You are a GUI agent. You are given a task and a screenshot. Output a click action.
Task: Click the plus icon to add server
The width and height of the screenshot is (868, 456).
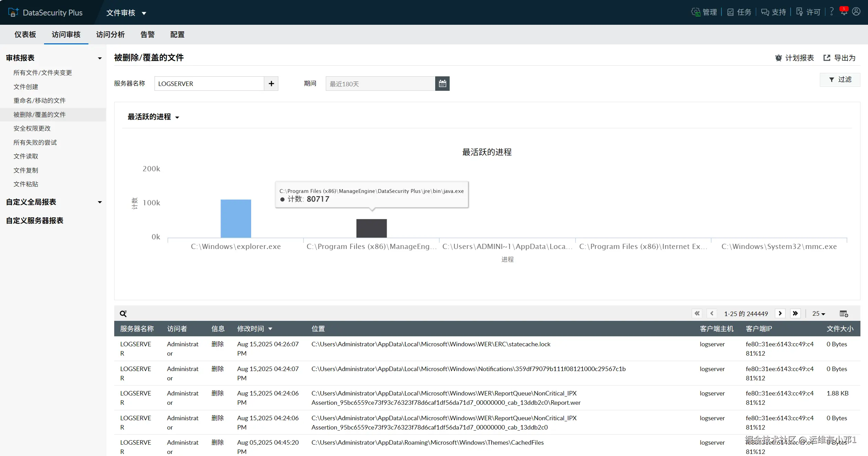pyautogui.click(x=271, y=84)
